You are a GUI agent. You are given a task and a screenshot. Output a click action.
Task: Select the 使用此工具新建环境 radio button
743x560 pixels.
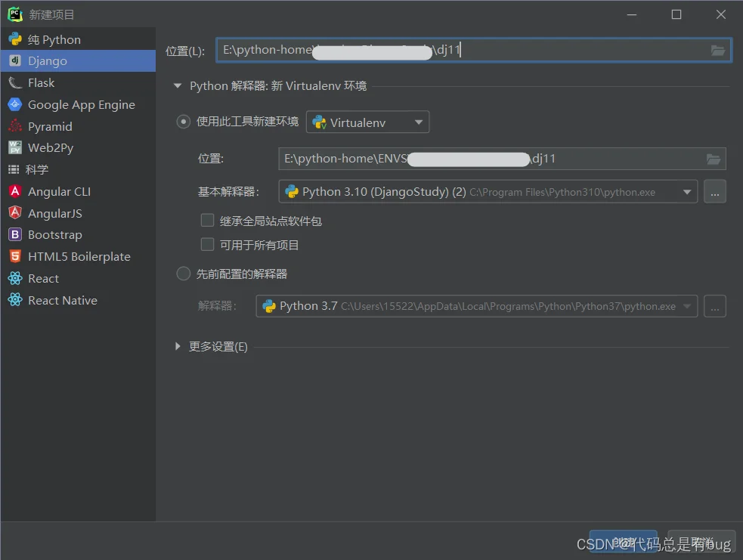[184, 122]
